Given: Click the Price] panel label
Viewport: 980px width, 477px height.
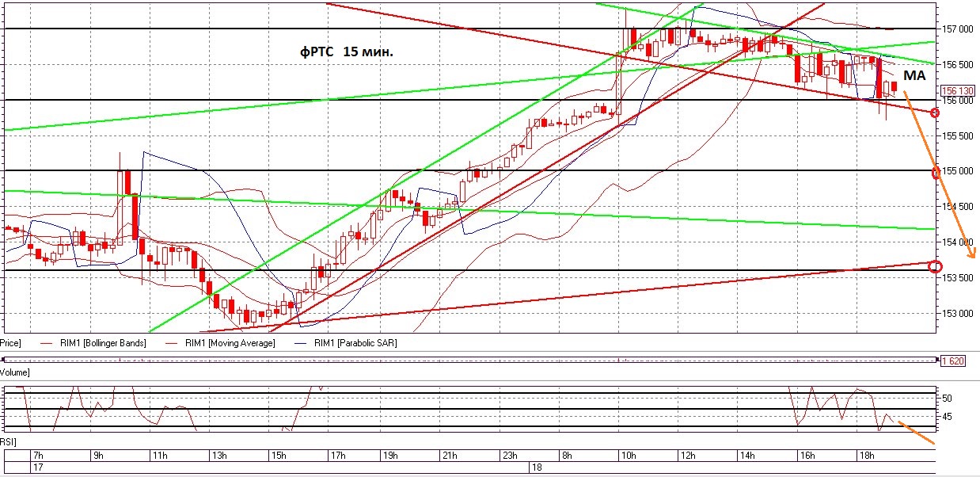Looking at the screenshot, I should (10, 343).
